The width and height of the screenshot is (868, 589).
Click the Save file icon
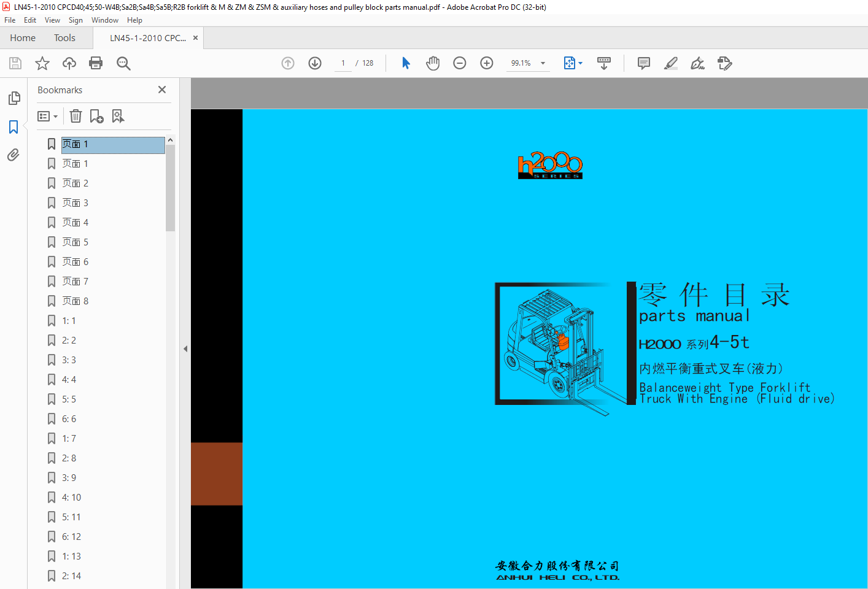tap(15, 63)
